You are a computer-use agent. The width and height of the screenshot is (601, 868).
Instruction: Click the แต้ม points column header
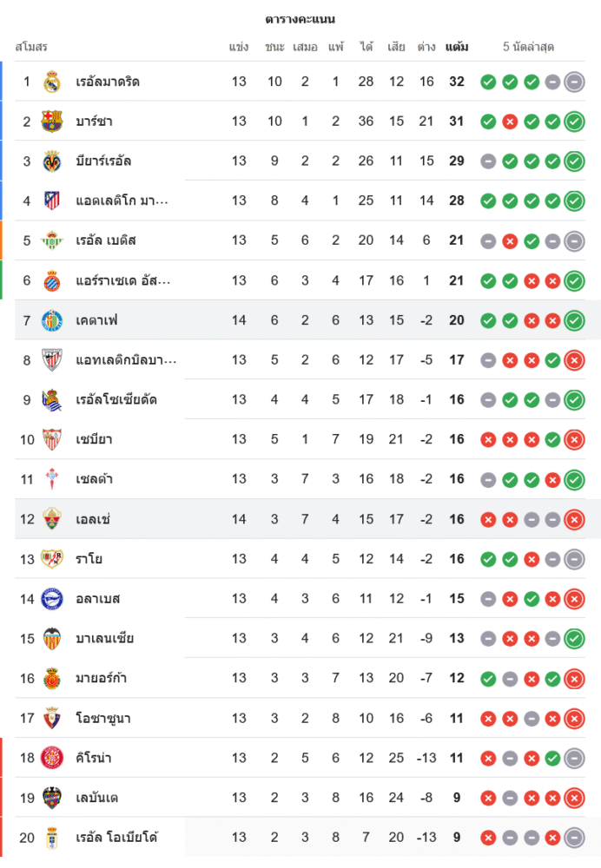click(457, 47)
